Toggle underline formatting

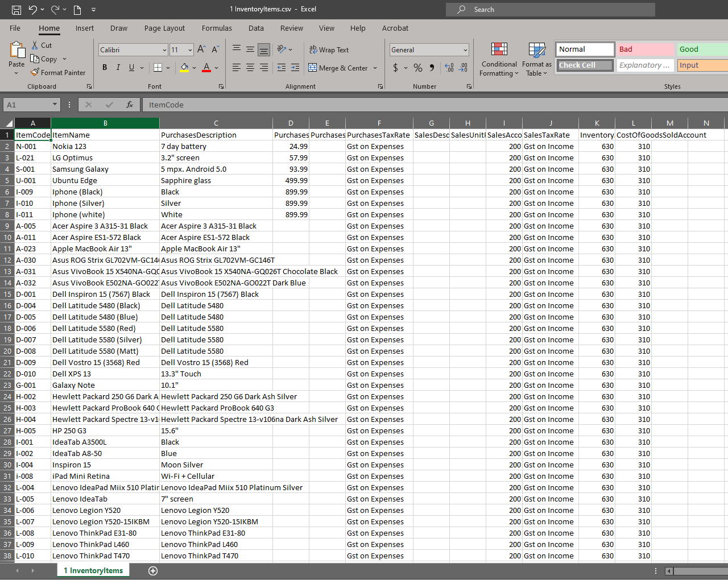(132, 68)
